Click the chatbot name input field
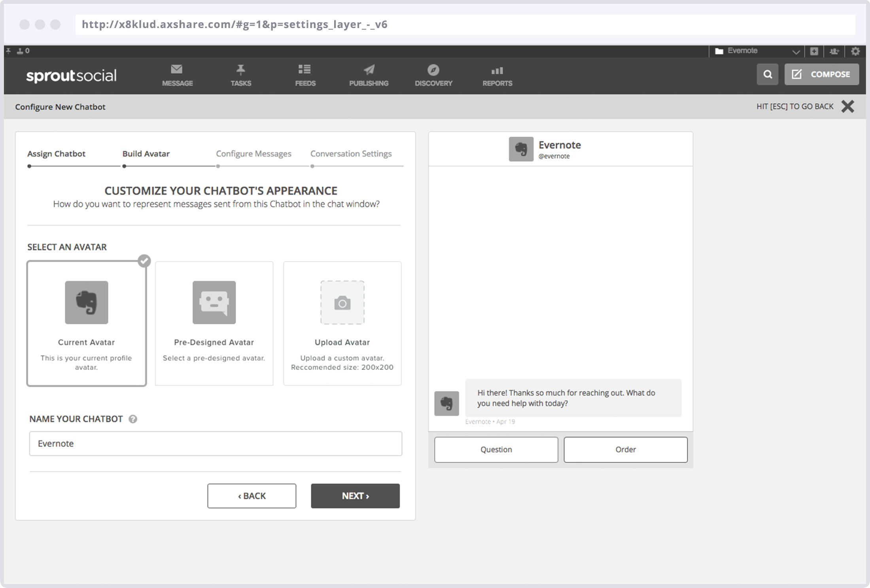This screenshot has height=588, width=870. [x=216, y=443]
